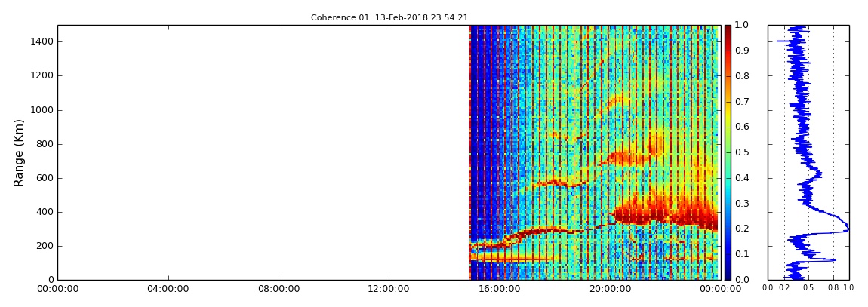Screen dimensions: 868x307
Task: Click the blue coherence profile peak near 300 km
Action: (x=847, y=229)
